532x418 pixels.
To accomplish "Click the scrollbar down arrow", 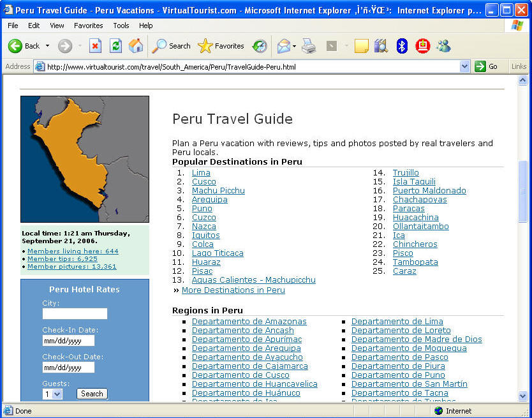I will 522,395.
